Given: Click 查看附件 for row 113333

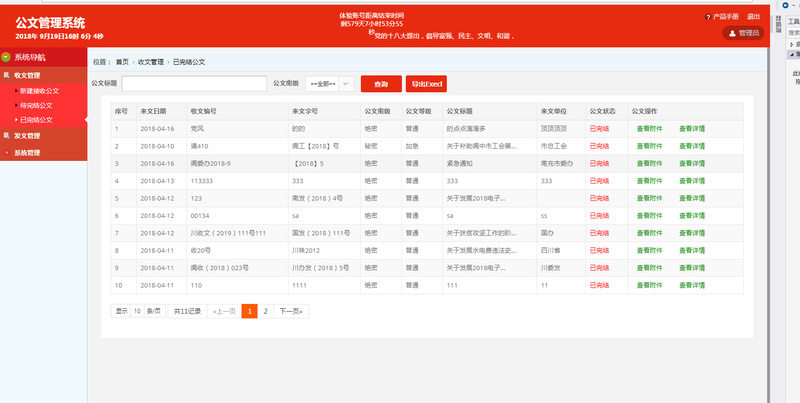Looking at the screenshot, I should click(649, 181).
